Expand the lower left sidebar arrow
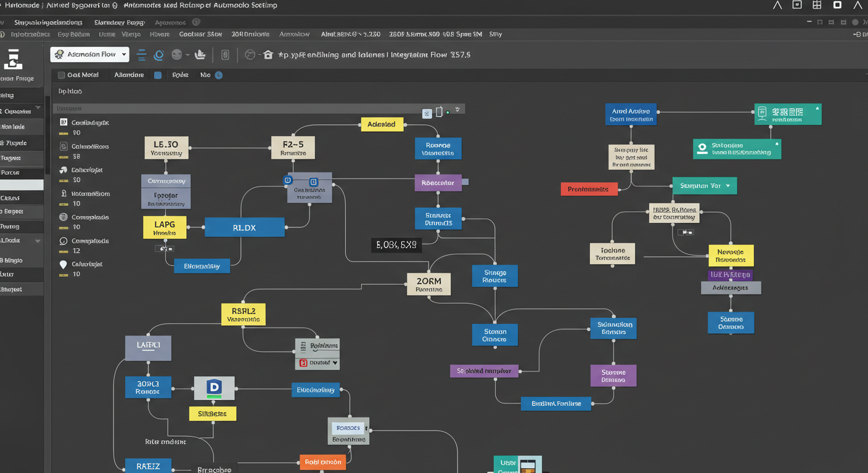 [x=38, y=241]
